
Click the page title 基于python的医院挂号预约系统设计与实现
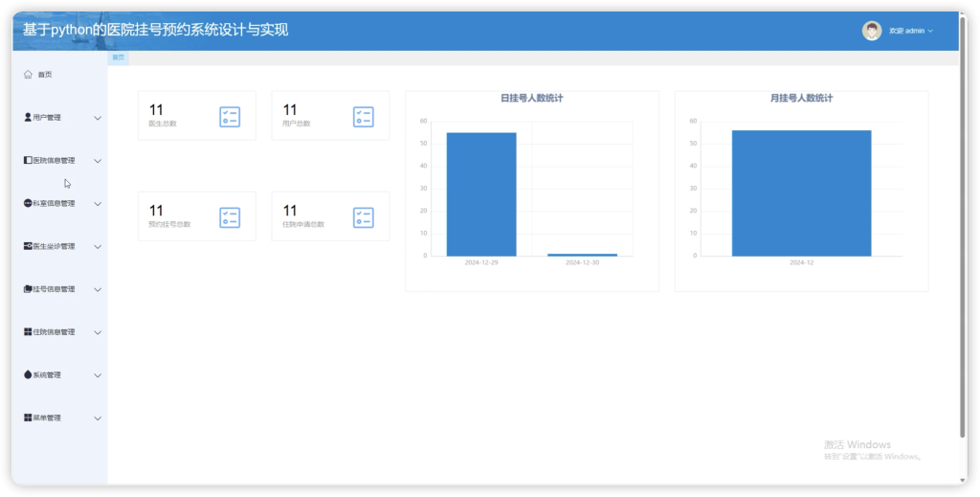[156, 30]
